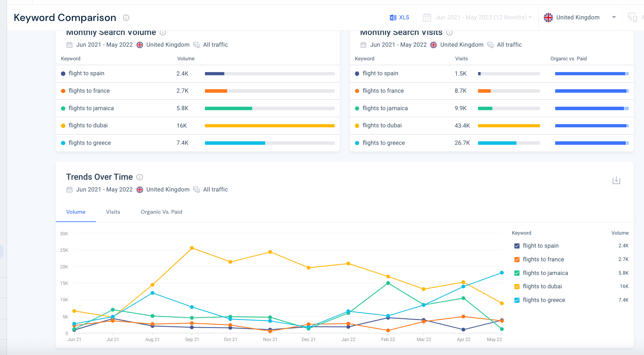Open the Organic Vs. Paid tab

(x=161, y=212)
